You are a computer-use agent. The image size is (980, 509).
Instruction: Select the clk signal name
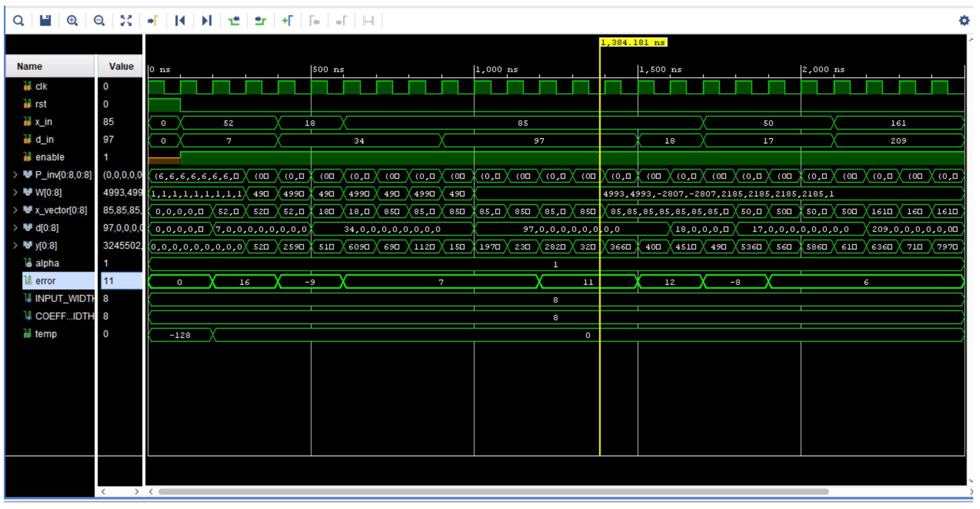click(x=41, y=87)
